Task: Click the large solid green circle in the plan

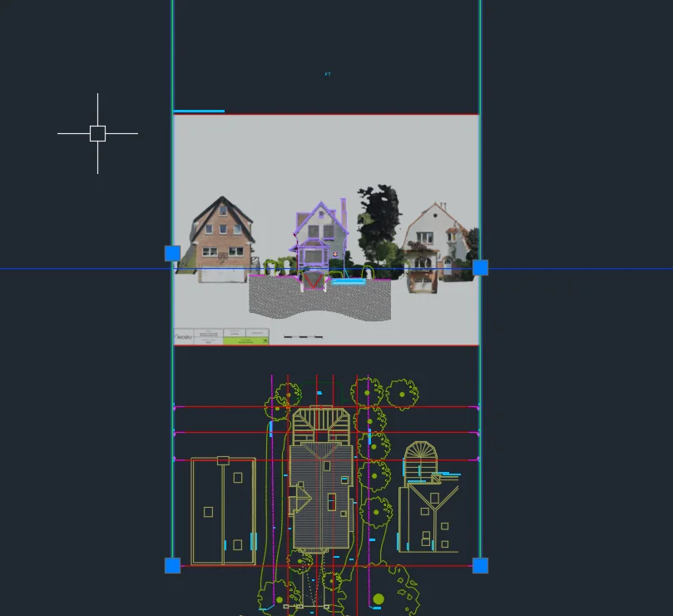Action: point(379,599)
